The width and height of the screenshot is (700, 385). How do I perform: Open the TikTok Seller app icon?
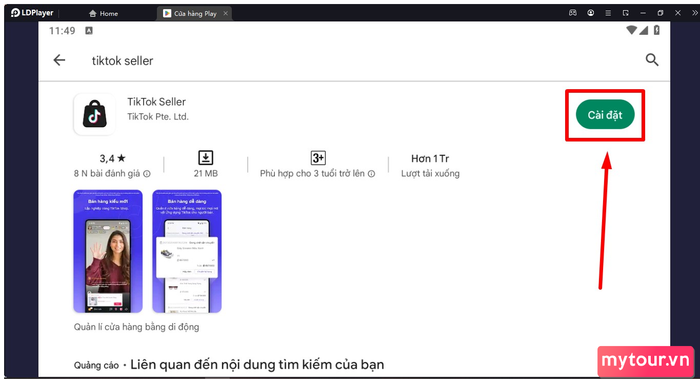click(95, 114)
